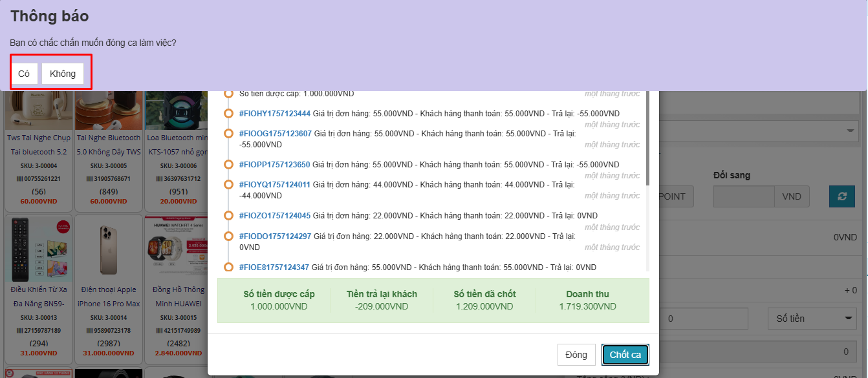Open order link #FIODO1757124297
The image size is (868, 378).
click(275, 236)
